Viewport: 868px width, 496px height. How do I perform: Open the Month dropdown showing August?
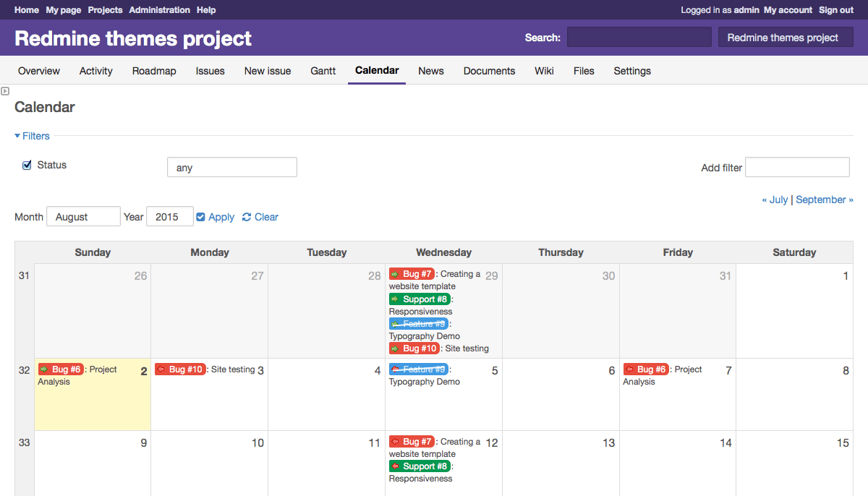coord(83,216)
